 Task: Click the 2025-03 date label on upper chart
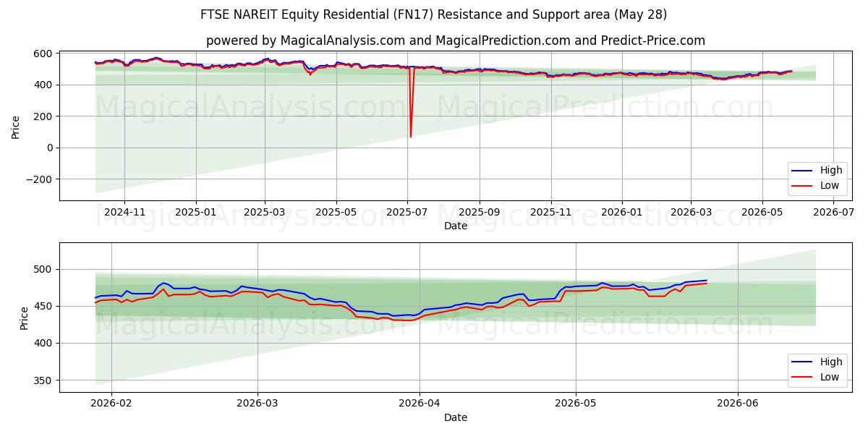coord(265,213)
